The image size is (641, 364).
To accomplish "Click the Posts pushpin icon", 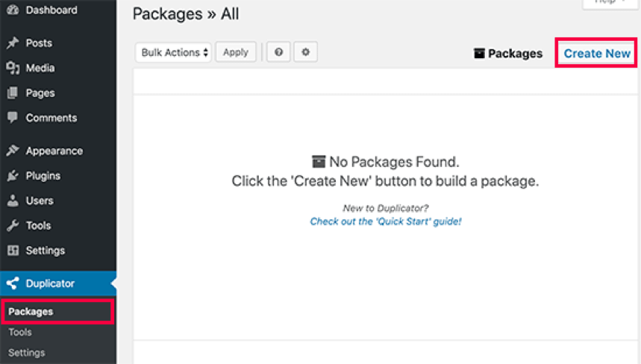I will (x=13, y=43).
